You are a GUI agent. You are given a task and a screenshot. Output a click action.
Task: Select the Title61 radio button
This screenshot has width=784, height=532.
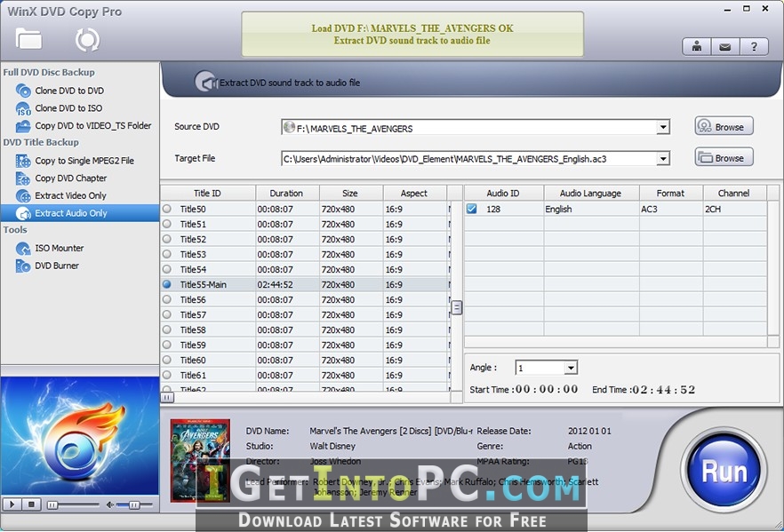click(x=167, y=375)
